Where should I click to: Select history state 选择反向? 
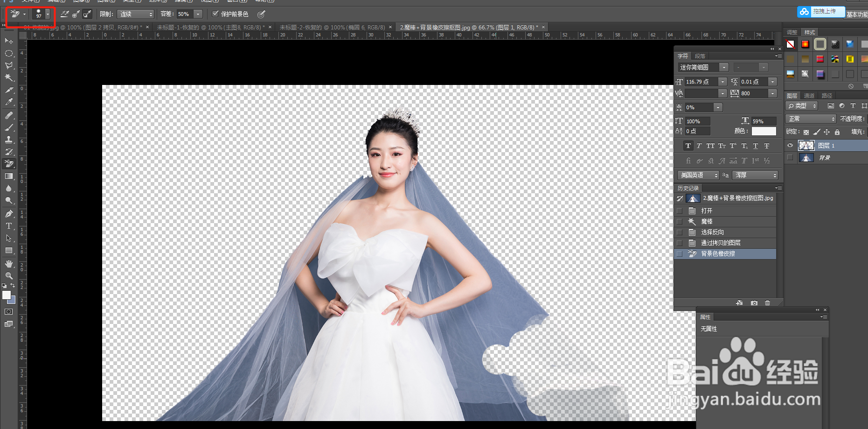(725, 232)
